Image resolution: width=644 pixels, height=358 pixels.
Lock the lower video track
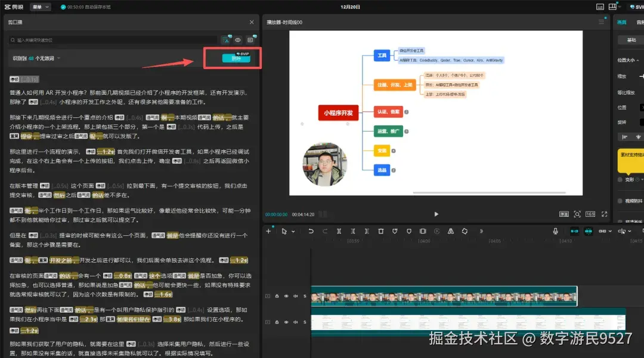tap(277, 322)
